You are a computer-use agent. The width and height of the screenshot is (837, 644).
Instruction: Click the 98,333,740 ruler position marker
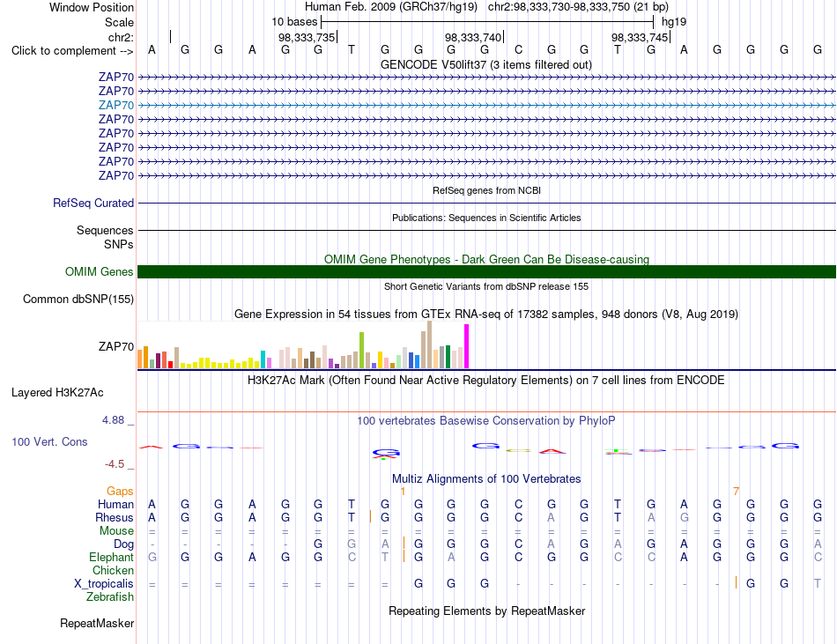473,37
